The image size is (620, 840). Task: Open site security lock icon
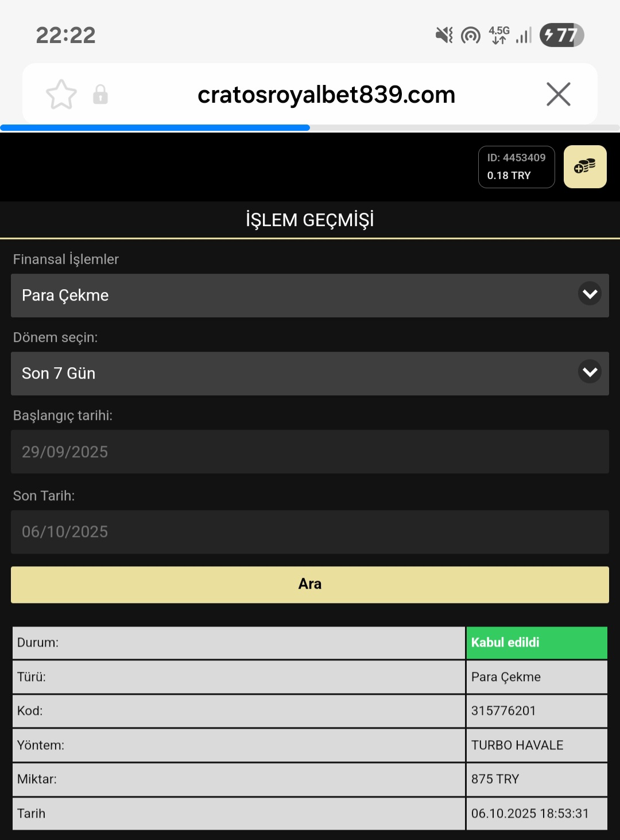click(x=100, y=95)
